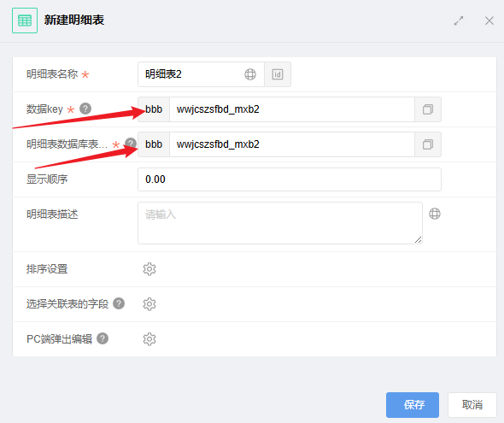The height and width of the screenshot is (423, 504).
Task: Open 排序设置 gear settings
Action: 149,269
